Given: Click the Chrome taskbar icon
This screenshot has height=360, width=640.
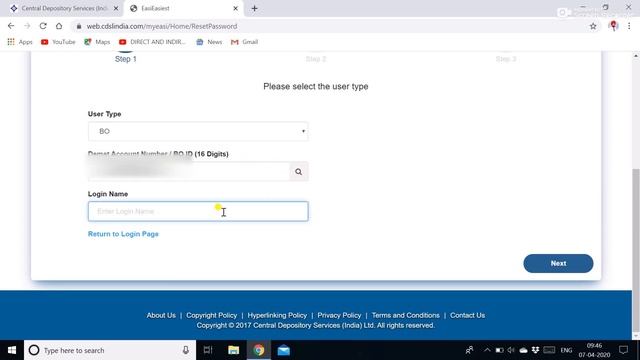Looking at the screenshot, I should (x=259, y=350).
